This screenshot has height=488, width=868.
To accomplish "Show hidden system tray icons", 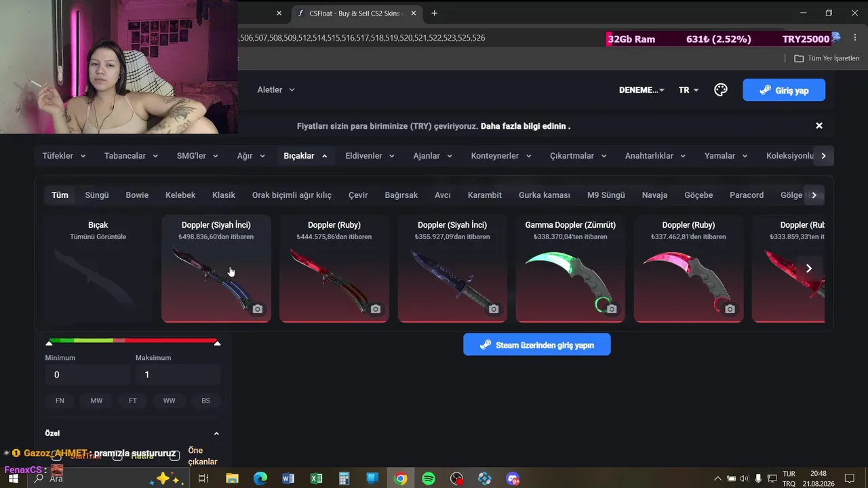I will coord(717,479).
